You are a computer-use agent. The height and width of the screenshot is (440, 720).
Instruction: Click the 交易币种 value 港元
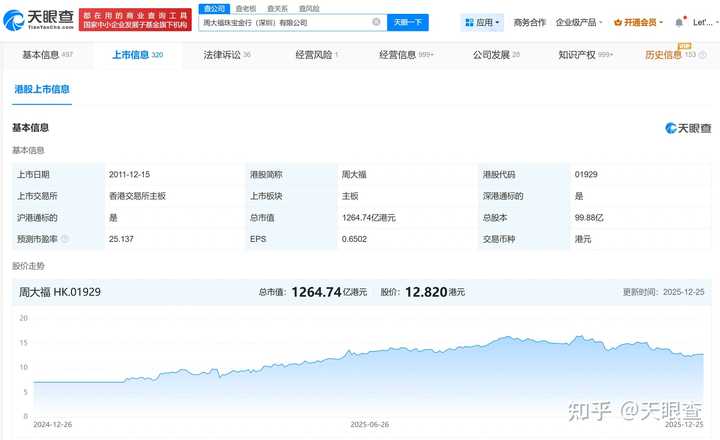click(583, 239)
